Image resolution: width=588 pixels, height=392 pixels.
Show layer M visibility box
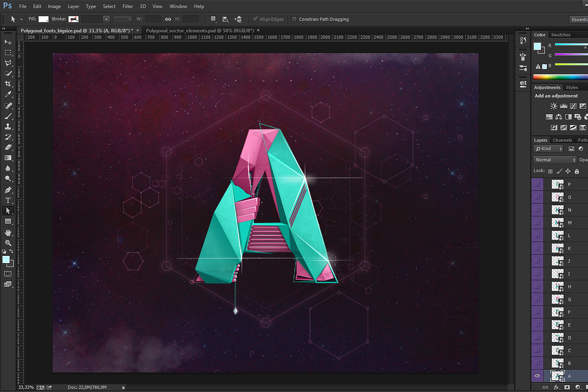coord(538,222)
